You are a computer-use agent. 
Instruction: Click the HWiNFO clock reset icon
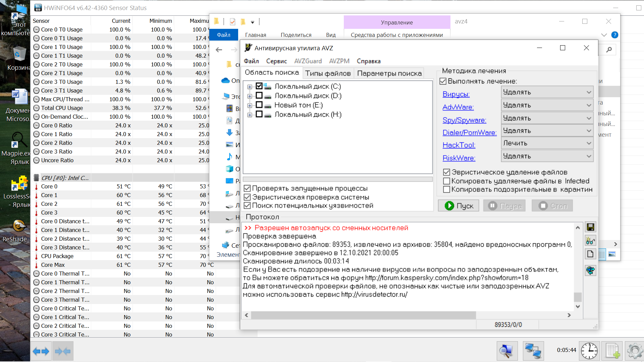coord(589,351)
